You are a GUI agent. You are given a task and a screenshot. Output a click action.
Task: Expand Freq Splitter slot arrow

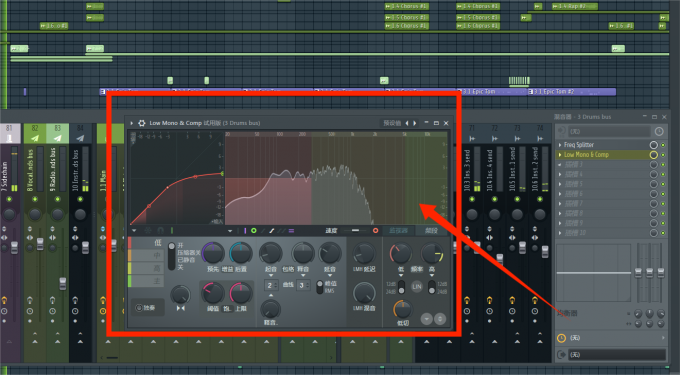click(x=560, y=145)
